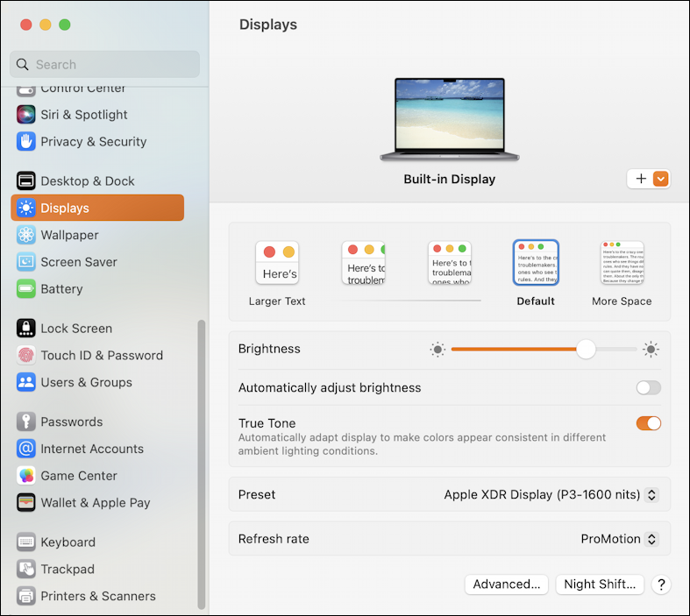This screenshot has width=690, height=616.
Task: Click the Wallet & Apple Pay icon
Action: [x=26, y=503]
